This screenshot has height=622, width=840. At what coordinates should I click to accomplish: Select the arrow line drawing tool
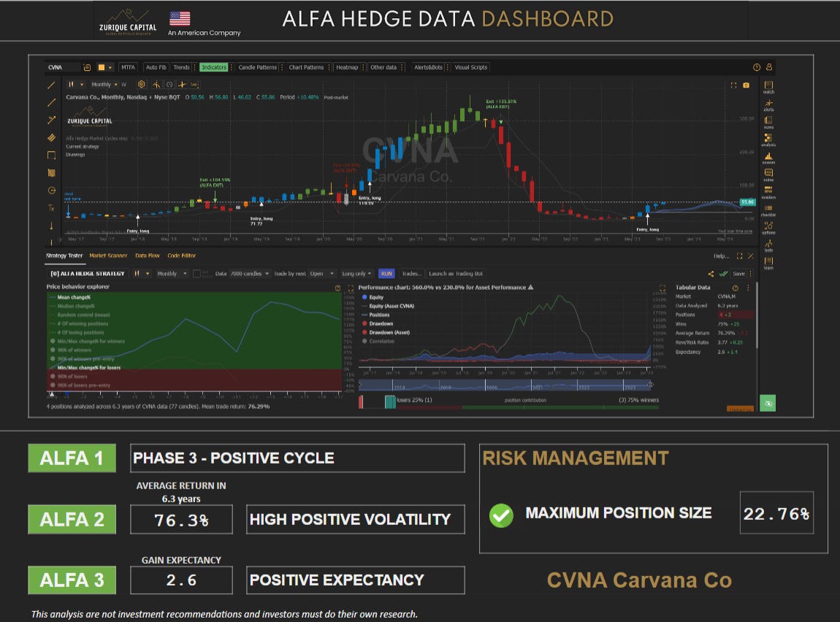tap(51, 120)
